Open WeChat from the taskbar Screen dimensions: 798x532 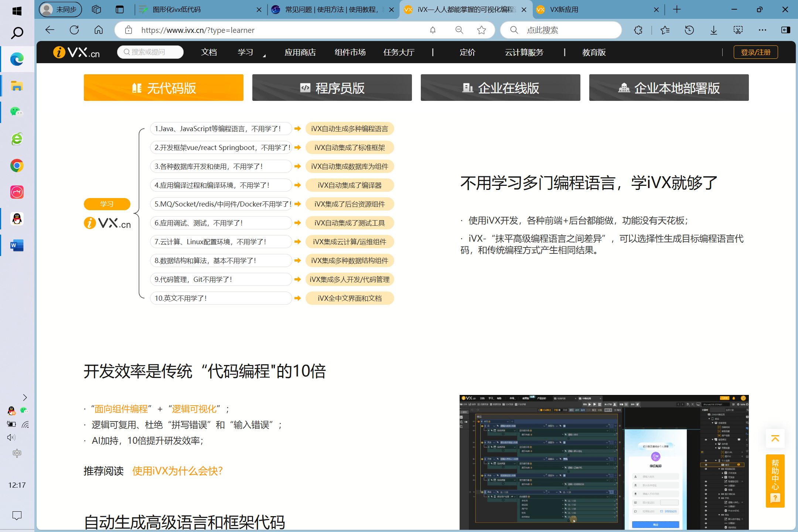17,112
